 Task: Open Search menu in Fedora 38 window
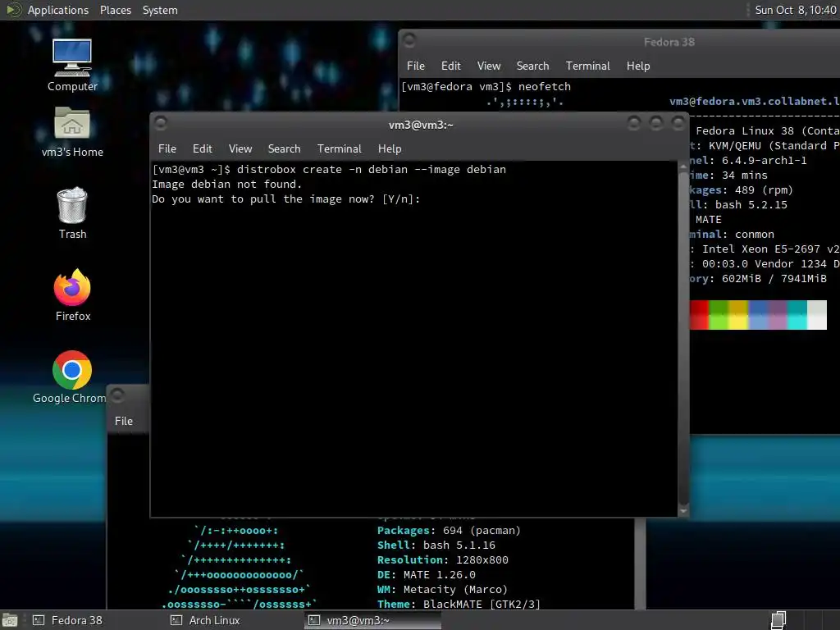(x=532, y=66)
